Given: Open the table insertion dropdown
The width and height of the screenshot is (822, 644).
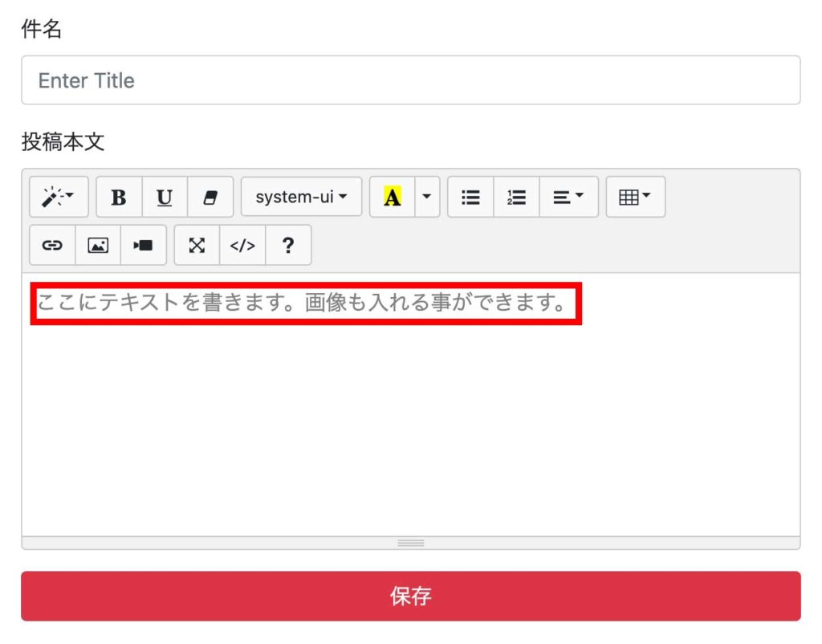Looking at the screenshot, I should (x=635, y=197).
